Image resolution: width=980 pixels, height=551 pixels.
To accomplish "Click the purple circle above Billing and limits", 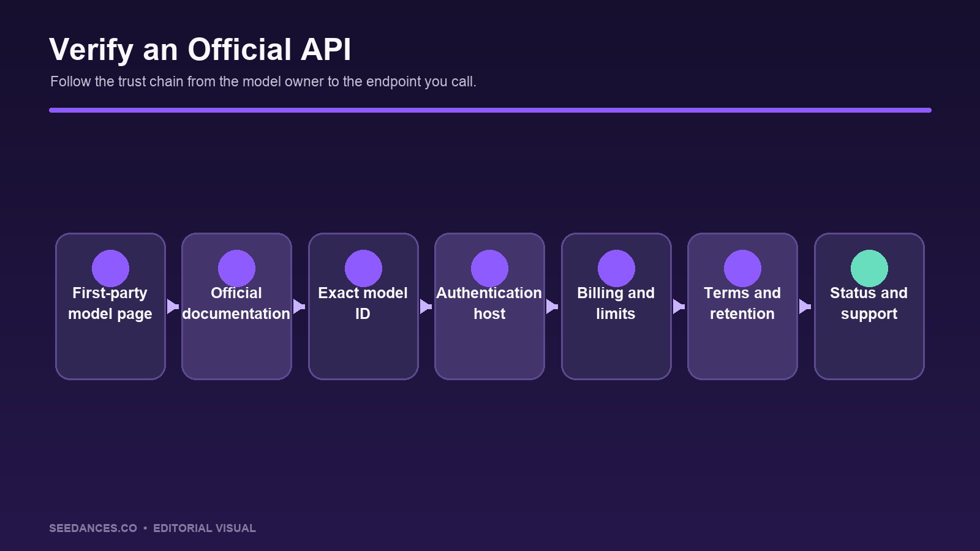I will point(616,268).
